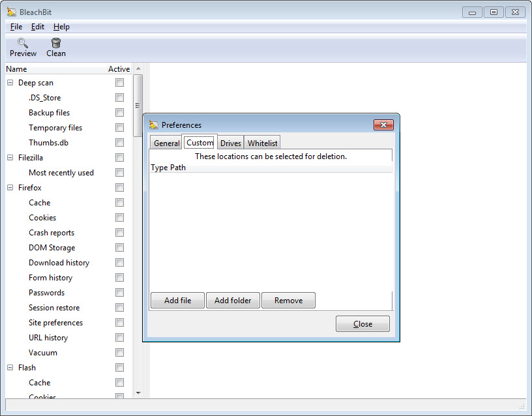Collapse the Firefox tree group
Image resolution: width=532 pixels, height=416 pixels.
pyautogui.click(x=10, y=188)
